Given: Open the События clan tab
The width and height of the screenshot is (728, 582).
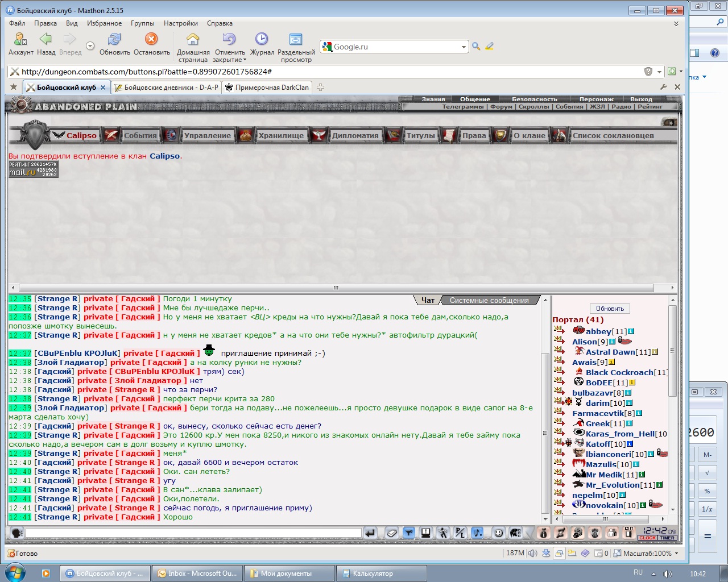Looking at the screenshot, I should pos(140,135).
